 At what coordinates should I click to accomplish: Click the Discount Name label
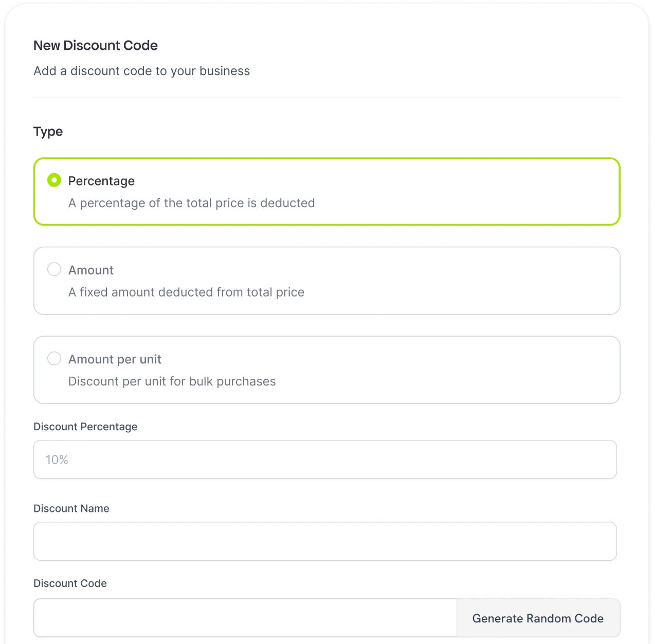(71, 508)
